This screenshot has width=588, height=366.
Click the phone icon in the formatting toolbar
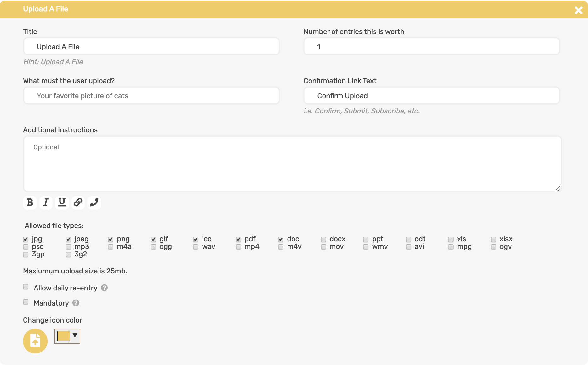click(x=94, y=203)
